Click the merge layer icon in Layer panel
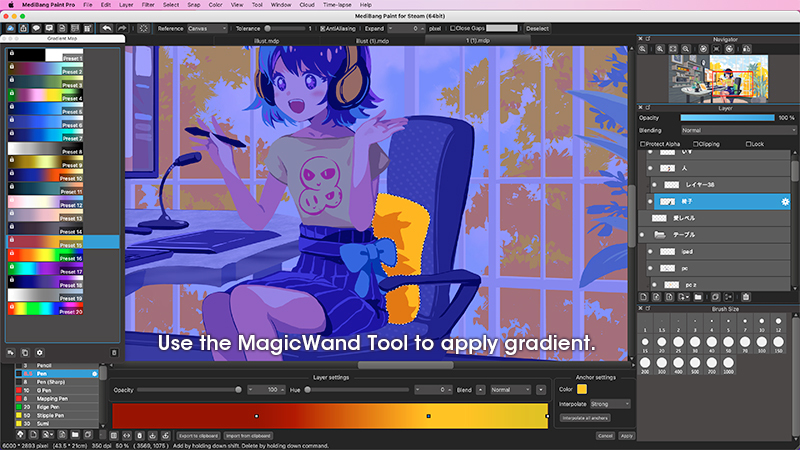The height and width of the screenshot is (450, 800). [x=729, y=297]
